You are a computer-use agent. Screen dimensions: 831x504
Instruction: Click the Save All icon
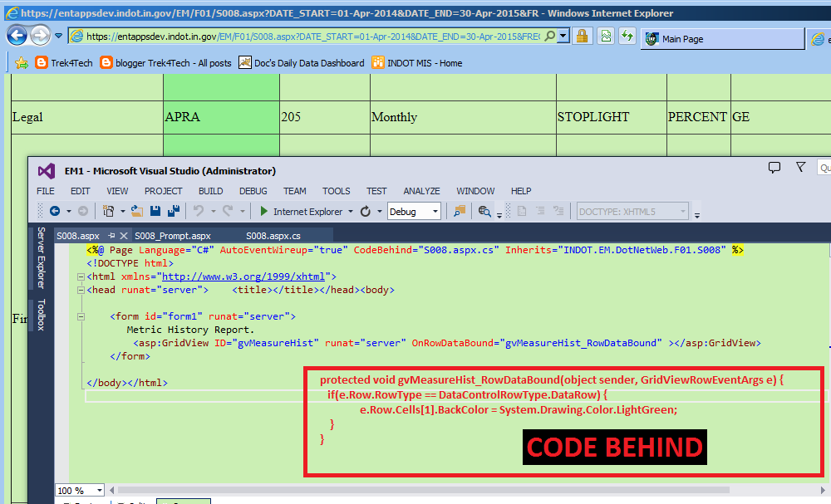pos(174,211)
